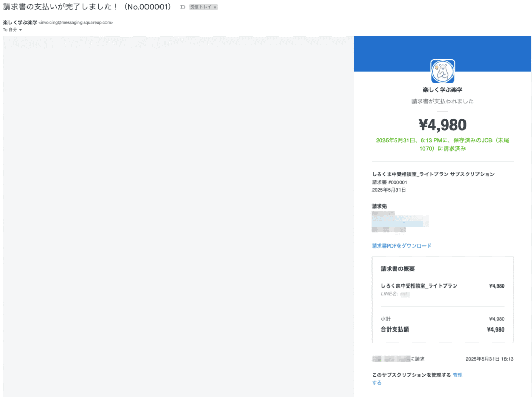Click business name 楽しく学ぶ楽学 under logo
Screen dimensions: 532x397
[x=443, y=90]
